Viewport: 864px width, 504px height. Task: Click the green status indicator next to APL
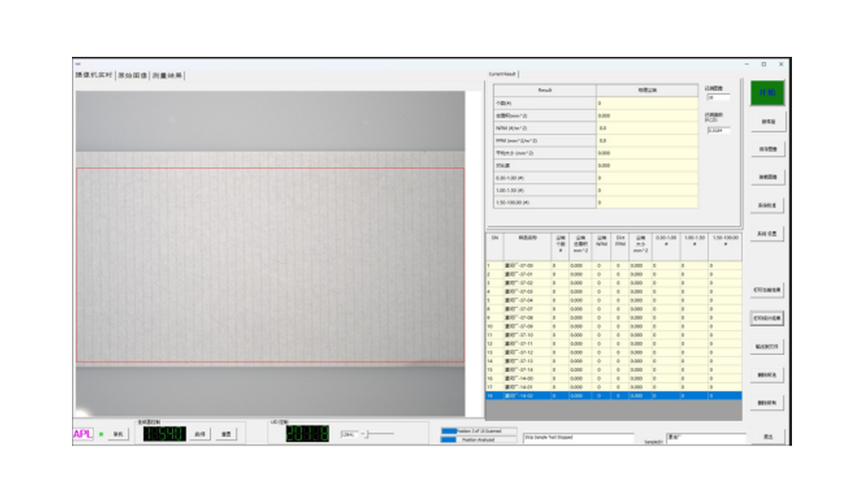101,434
